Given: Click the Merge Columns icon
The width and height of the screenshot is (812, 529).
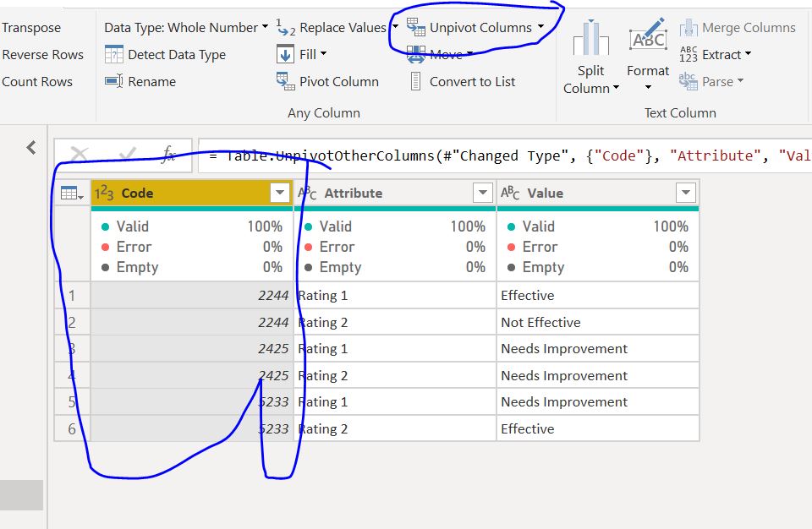Looking at the screenshot, I should click(689, 27).
